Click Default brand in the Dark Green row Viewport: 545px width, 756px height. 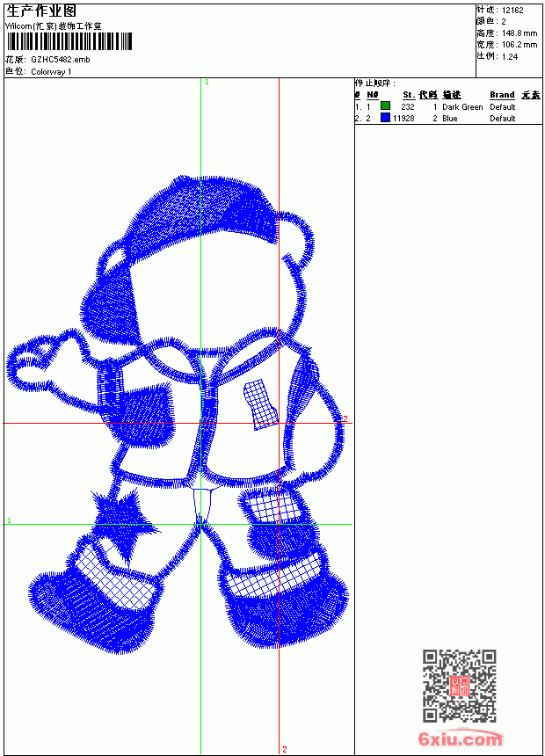(503, 107)
